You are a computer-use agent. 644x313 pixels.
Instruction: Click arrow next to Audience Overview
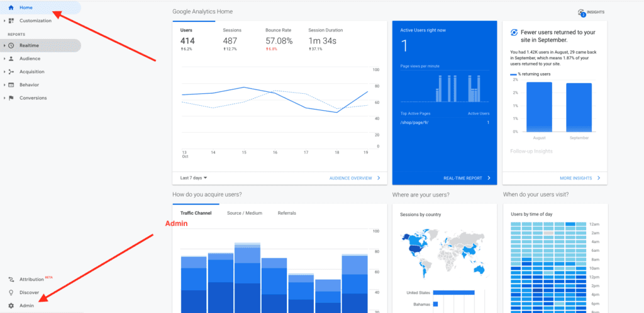378,178
